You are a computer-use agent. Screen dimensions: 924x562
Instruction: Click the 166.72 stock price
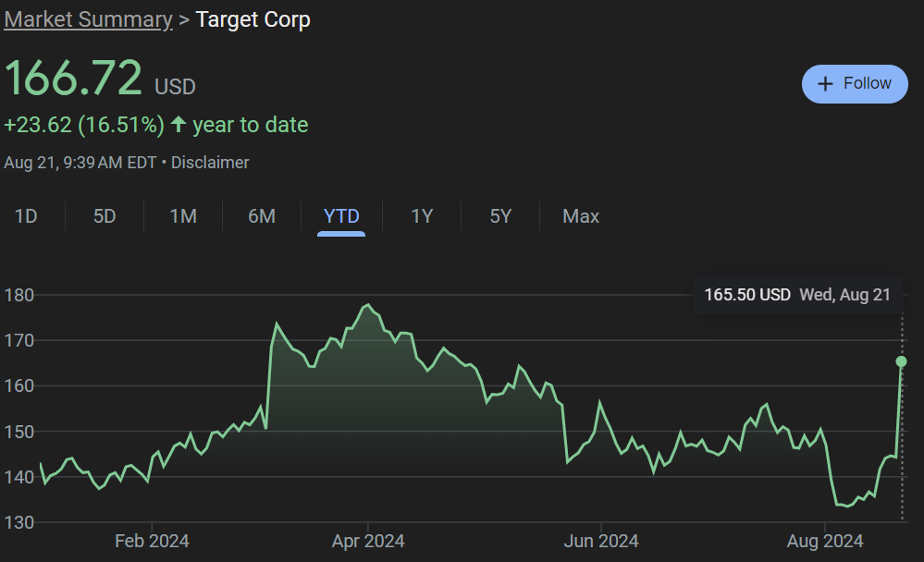[73, 77]
